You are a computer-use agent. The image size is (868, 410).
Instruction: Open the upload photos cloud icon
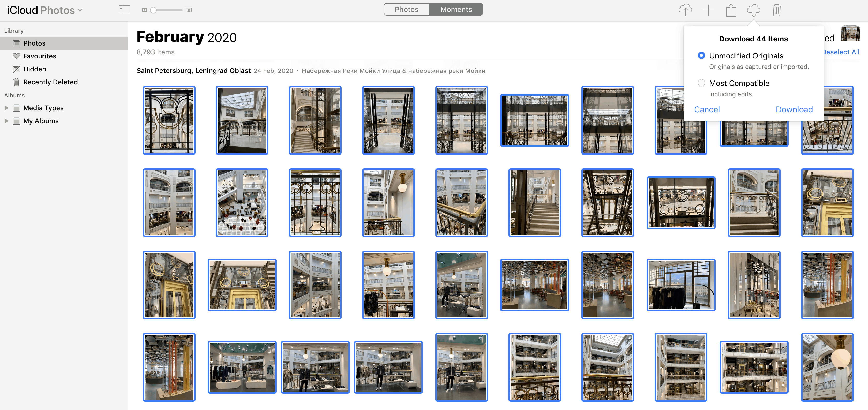(686, 10)
